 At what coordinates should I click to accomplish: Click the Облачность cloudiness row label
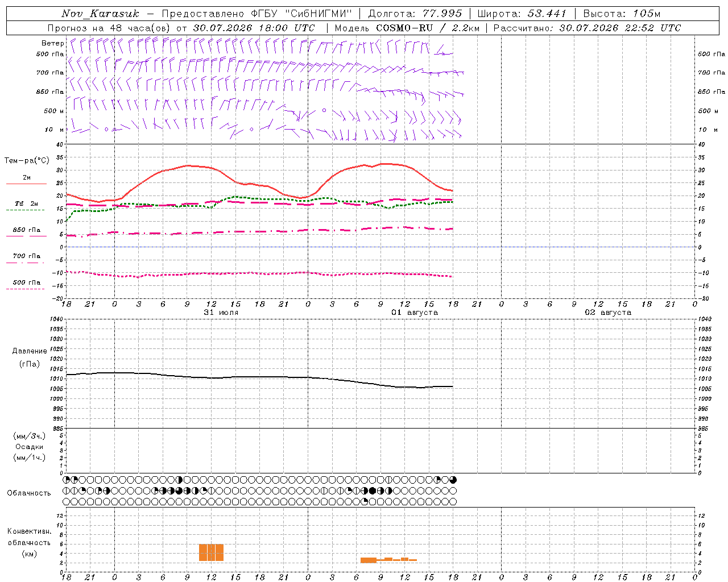29,493
